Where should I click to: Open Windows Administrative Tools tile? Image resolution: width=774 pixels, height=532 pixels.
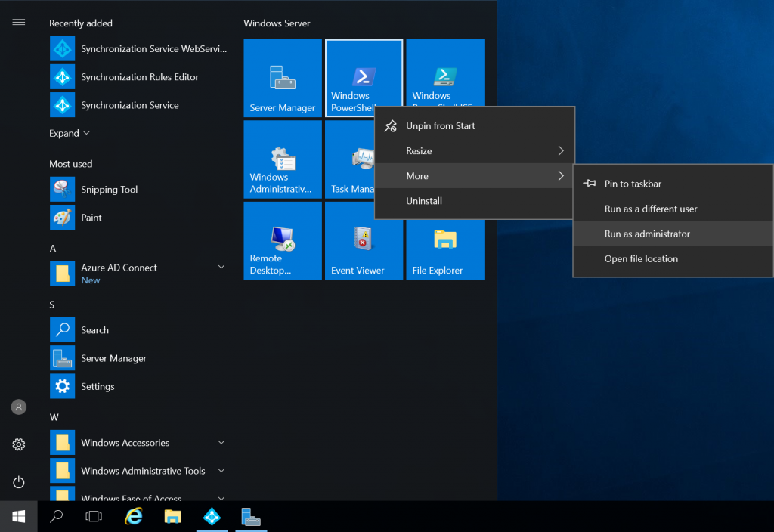point(283,159)
